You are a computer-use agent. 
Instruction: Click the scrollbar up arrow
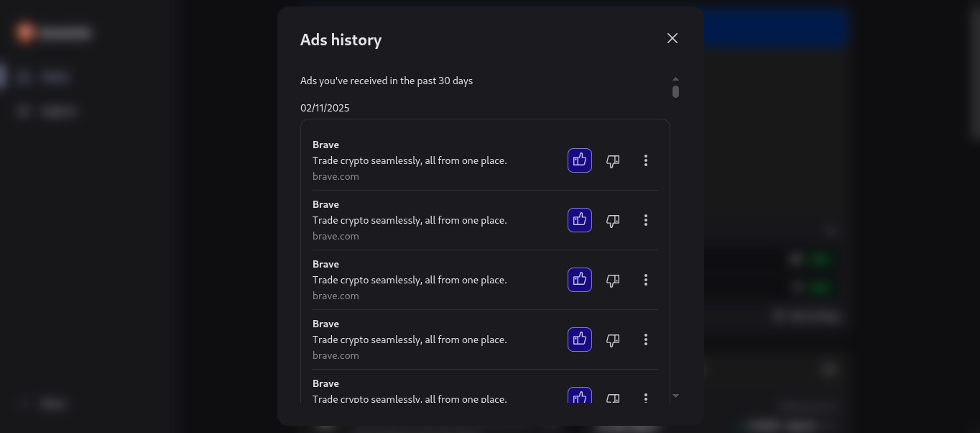tap(675, 78)
